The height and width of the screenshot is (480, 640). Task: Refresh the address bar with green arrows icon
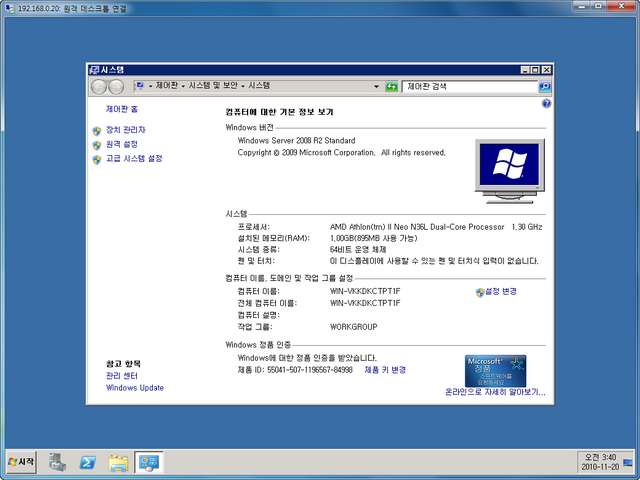391,87
